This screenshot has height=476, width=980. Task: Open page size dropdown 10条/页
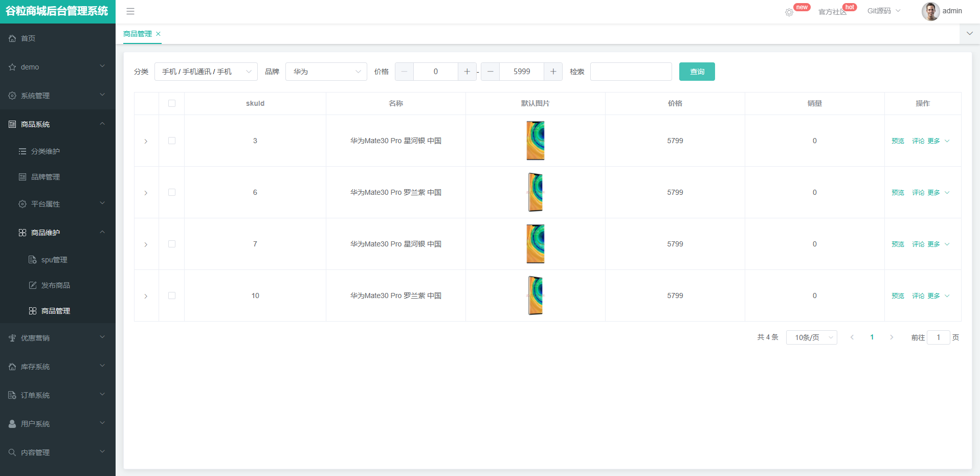811,337
